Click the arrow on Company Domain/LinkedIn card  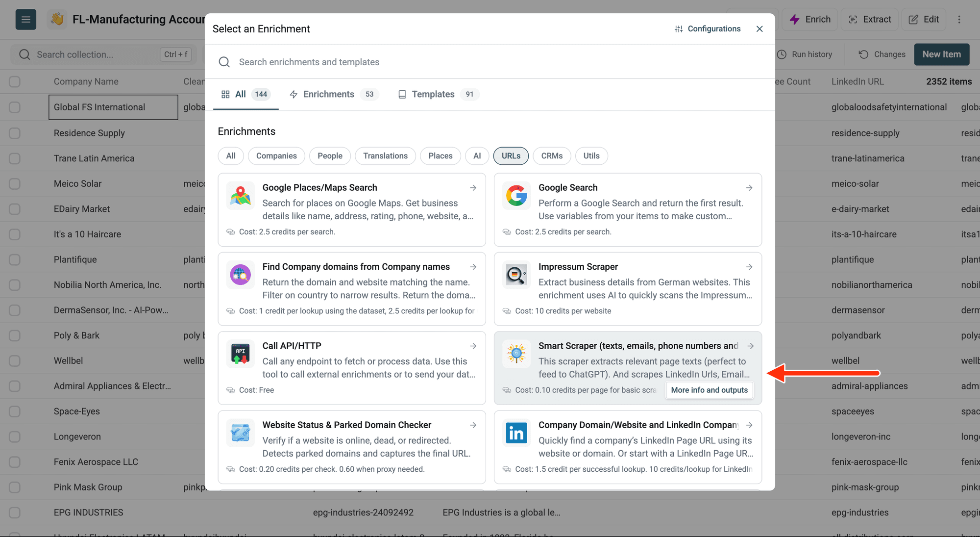click(749, 425)
